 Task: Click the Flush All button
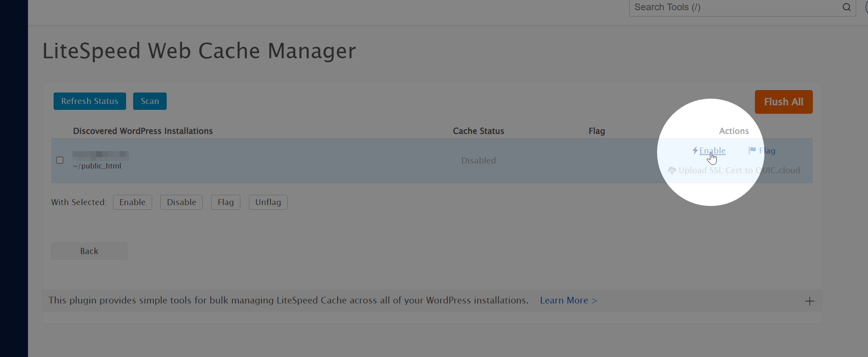[784, 102]
